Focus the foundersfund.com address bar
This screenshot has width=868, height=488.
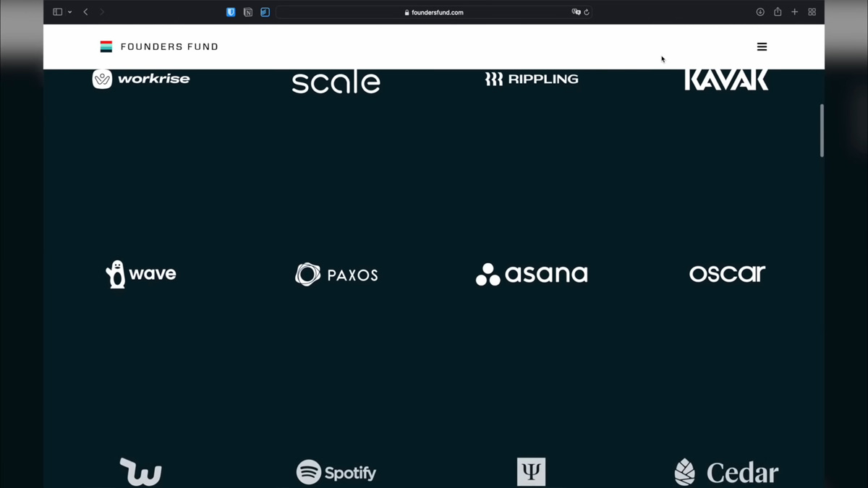pos(434,12)
